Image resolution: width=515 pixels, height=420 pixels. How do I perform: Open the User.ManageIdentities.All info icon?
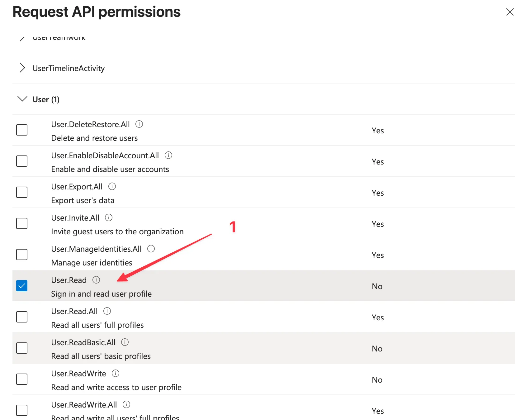click(151, 249)
